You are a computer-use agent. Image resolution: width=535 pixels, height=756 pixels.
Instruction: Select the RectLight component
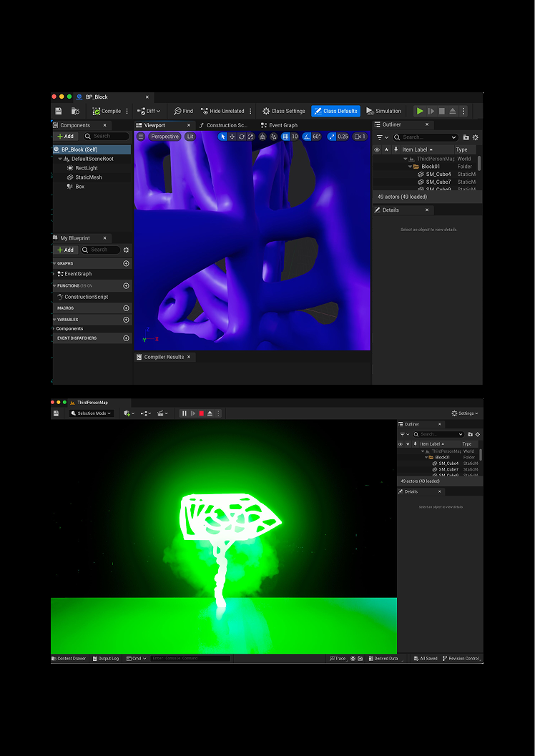pos(87,168)
